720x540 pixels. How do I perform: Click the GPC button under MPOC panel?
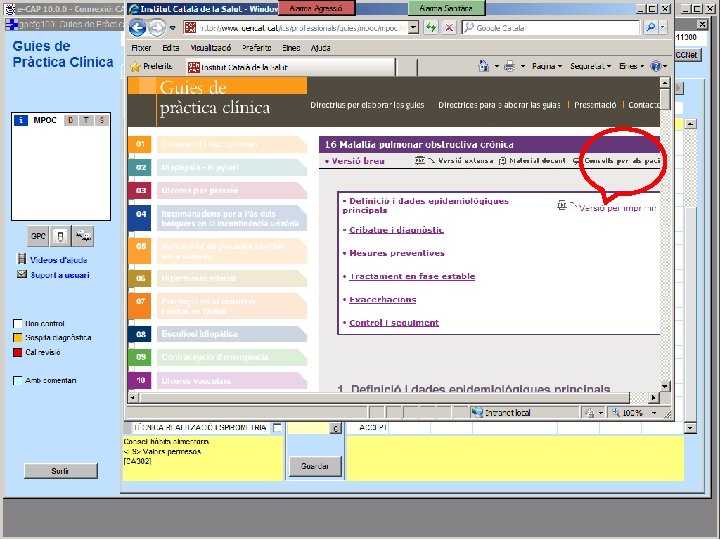click(38, 236)
